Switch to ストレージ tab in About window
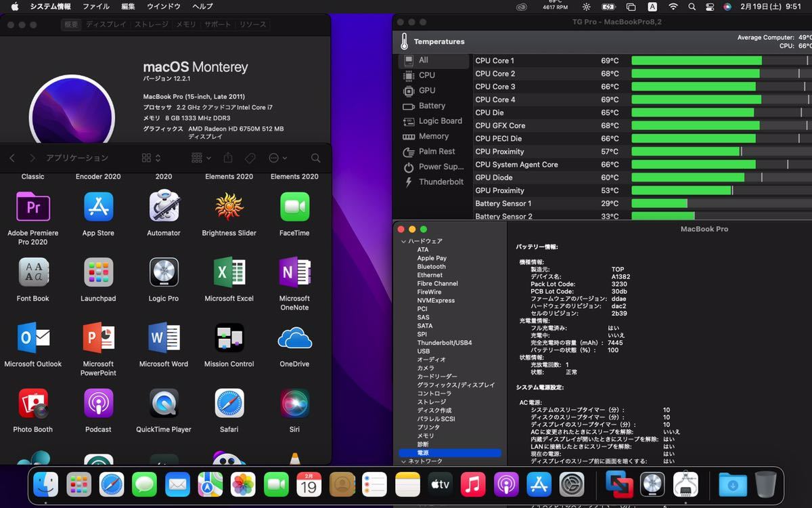The image size is (812, 508). 152,24
